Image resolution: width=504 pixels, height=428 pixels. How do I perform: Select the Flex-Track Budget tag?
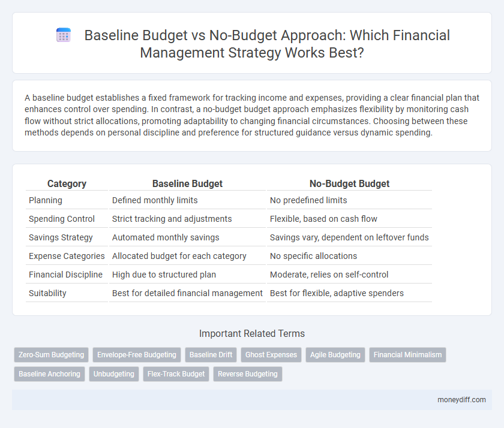point(176,374)
